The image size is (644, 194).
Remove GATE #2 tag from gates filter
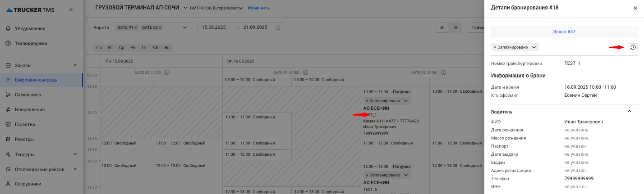coord(160,27)
